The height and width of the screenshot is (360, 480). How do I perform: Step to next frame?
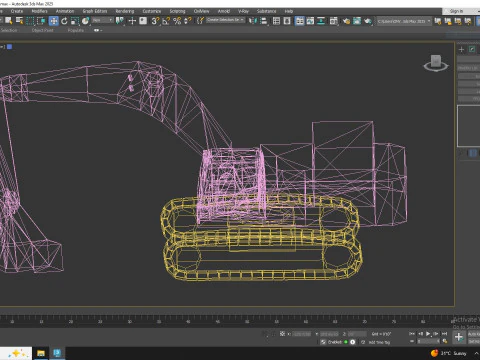pyautogui.click(x=436, y=334)
